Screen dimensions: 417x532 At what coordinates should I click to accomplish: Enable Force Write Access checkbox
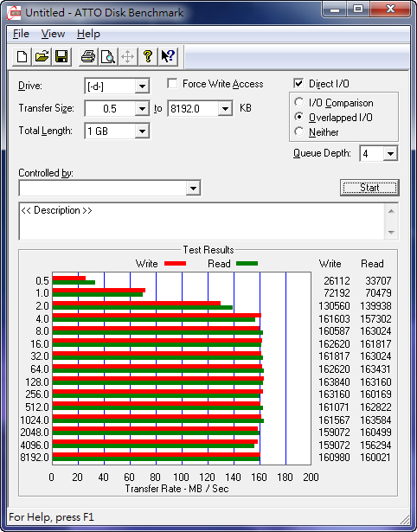point(172,83)
